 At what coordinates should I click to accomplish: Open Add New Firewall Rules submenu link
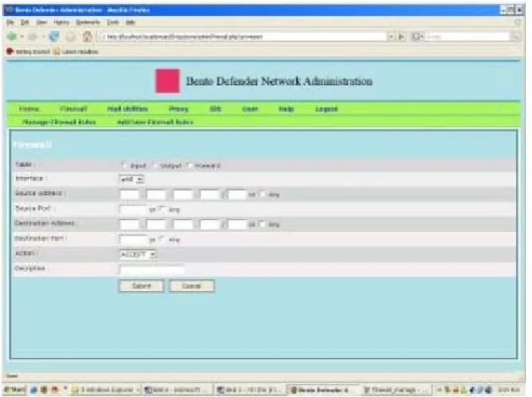[x=155, y=122]
